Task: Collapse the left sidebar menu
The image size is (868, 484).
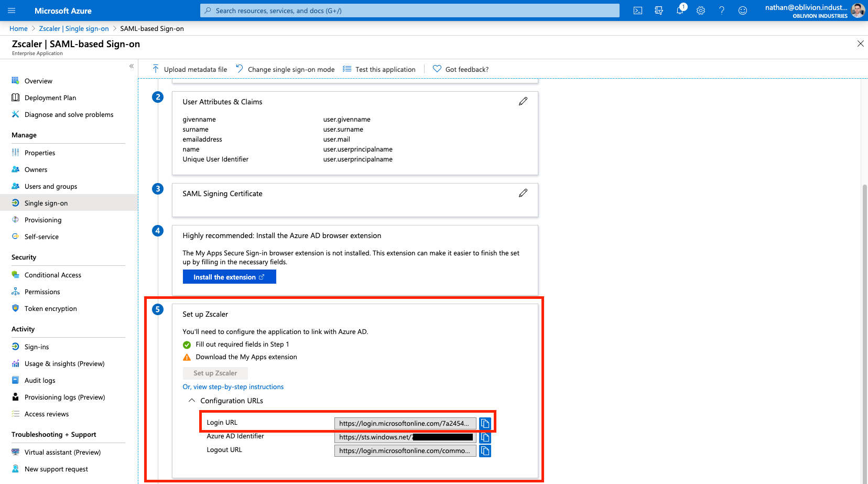Action: point(132,66)
